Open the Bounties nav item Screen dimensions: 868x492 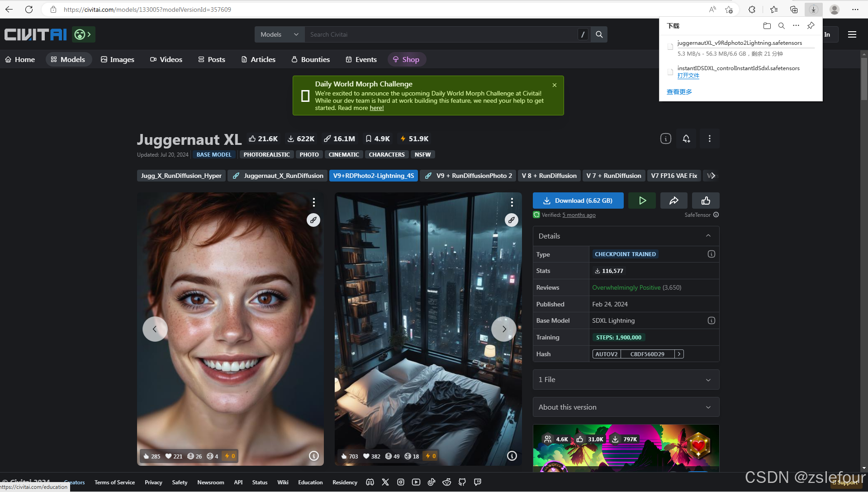[x=310, y=59]
